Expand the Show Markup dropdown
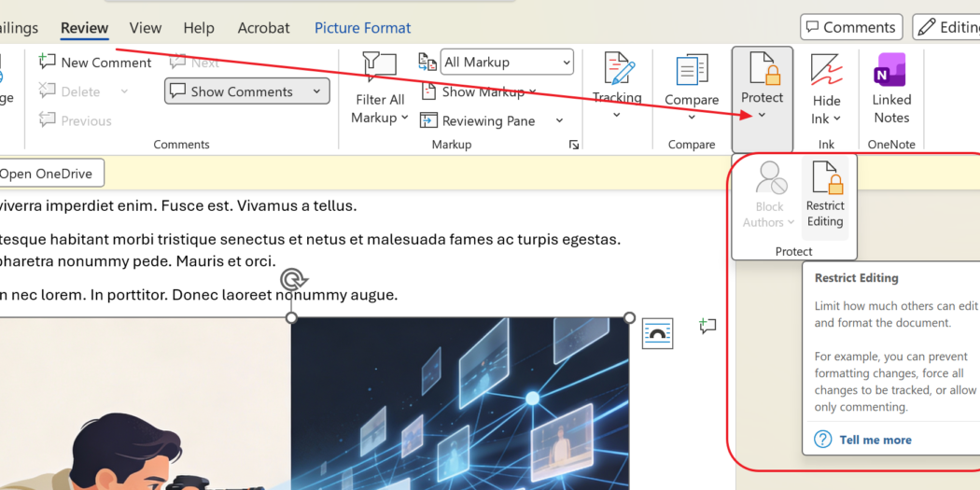 pyautogui.click(x=532, y=91)
